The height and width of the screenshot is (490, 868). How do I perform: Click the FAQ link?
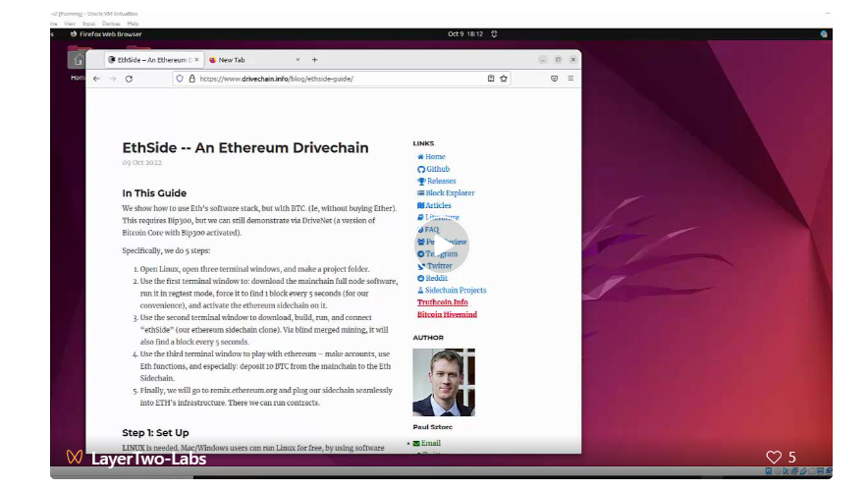click(432, 230)
